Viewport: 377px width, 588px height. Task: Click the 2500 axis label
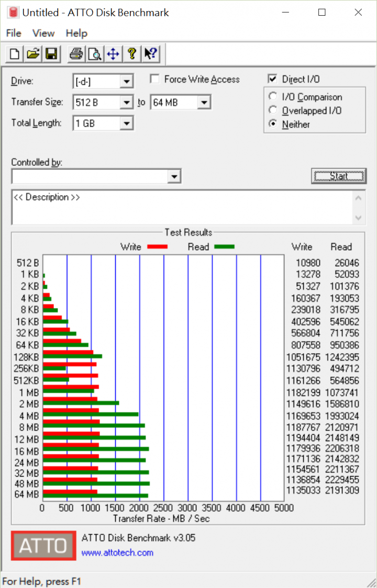[x=163, y=508]
